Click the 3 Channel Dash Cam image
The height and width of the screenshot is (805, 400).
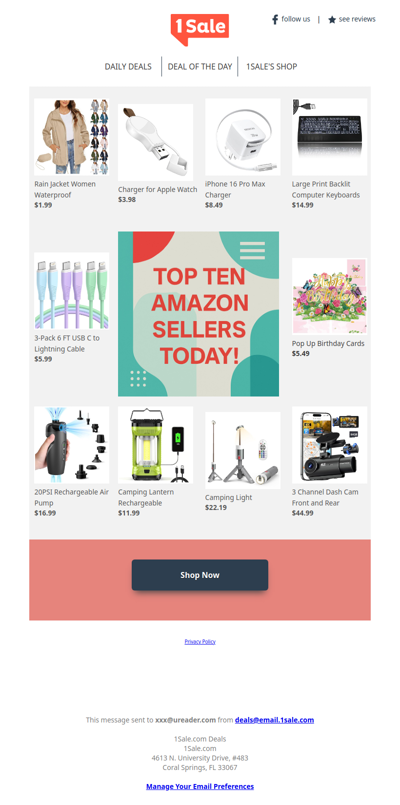330,445
